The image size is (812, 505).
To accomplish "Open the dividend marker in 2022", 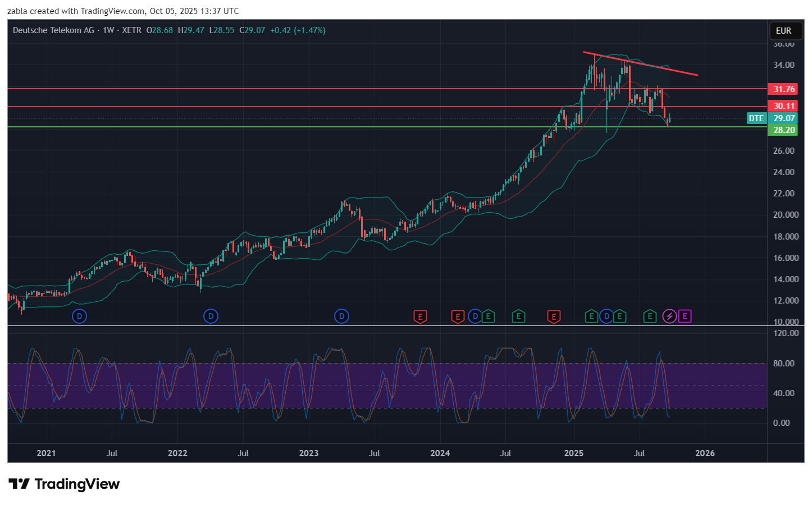I will (211, 316).
